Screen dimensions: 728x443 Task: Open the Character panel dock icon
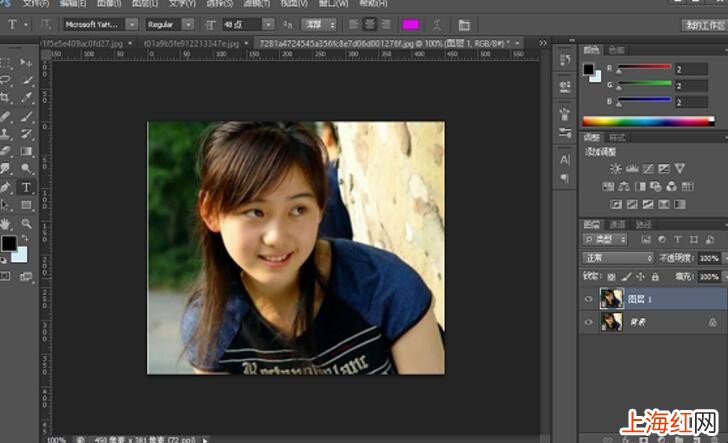click(565, 160)
